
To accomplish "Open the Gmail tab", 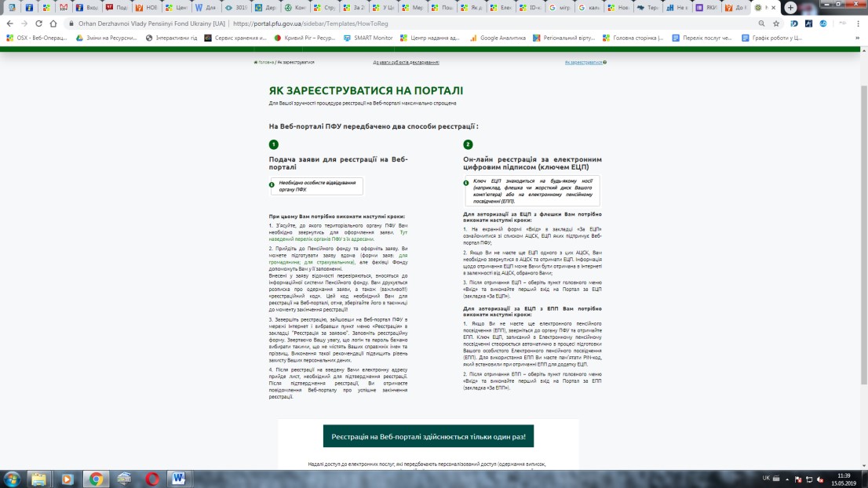I will click(x=64, y=8).
